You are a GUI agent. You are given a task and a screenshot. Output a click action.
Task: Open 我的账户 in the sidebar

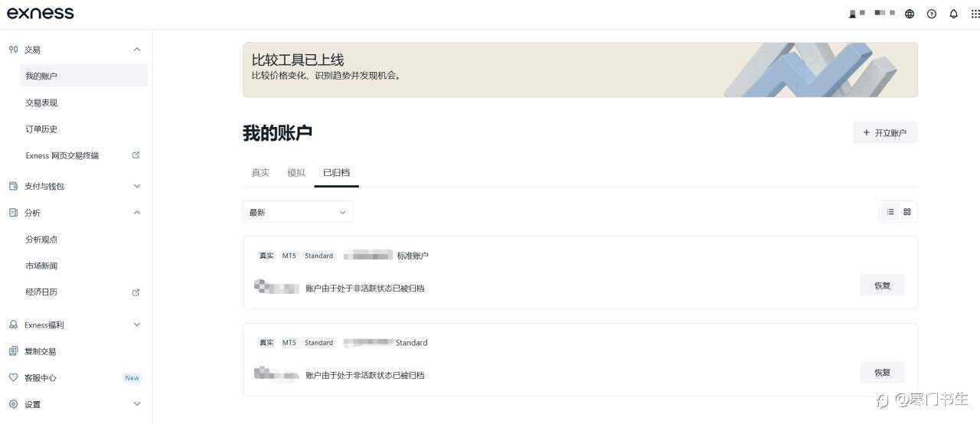tap(83, 76)
